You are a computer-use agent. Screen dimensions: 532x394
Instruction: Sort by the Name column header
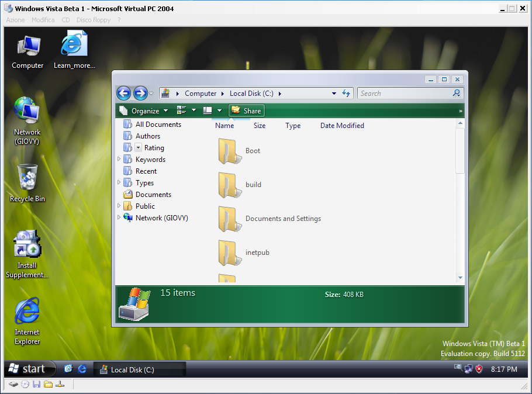[x=224, y=126]
